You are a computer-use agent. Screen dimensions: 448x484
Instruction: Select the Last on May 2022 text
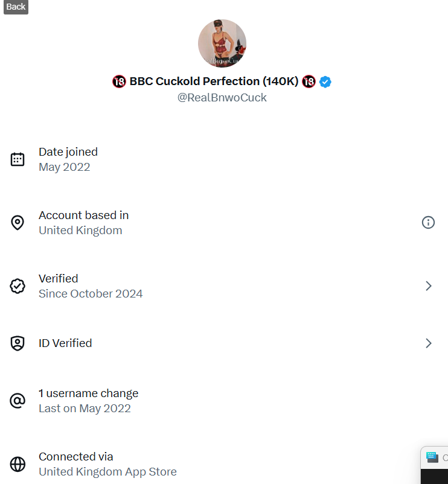(x=85, y=408)
